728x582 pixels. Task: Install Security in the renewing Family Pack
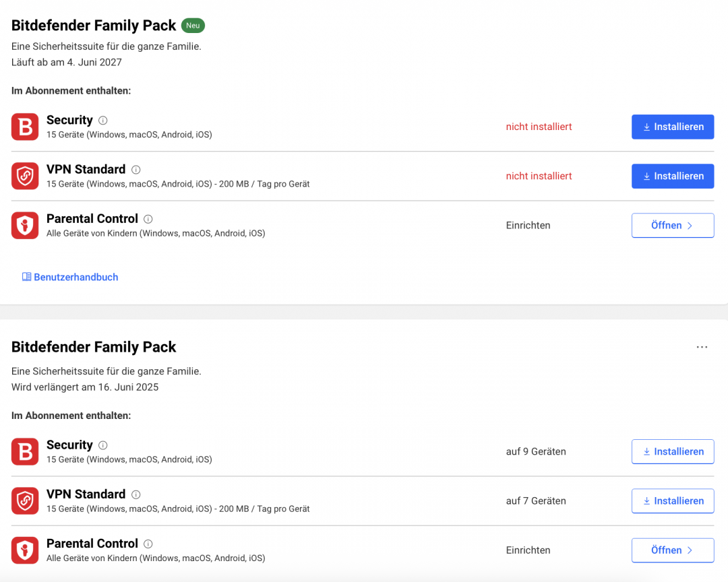coord(673,451)
